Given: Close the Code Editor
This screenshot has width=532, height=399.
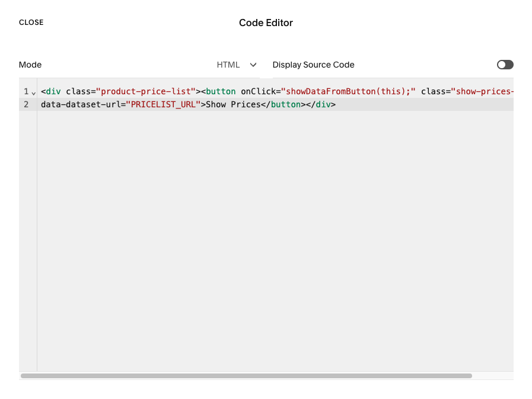Looking at the screenshot, I should click(31, 23).
